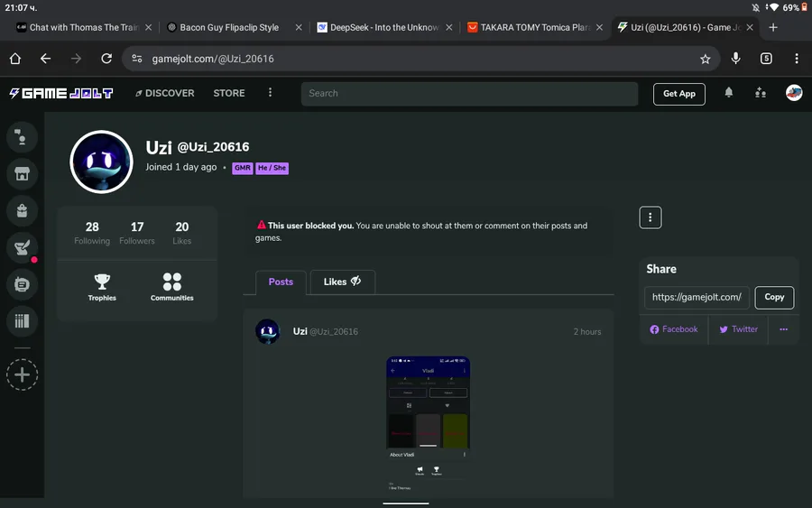Screen dimensions: 812x508
Task: View the 28 Following list
Action: click(92, 233)
